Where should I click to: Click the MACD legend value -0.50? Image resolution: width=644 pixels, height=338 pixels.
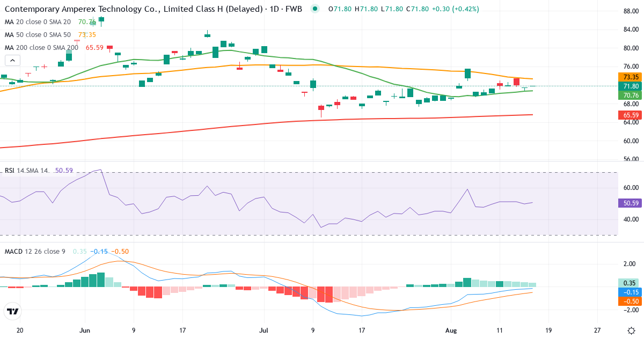pos(120,251)
